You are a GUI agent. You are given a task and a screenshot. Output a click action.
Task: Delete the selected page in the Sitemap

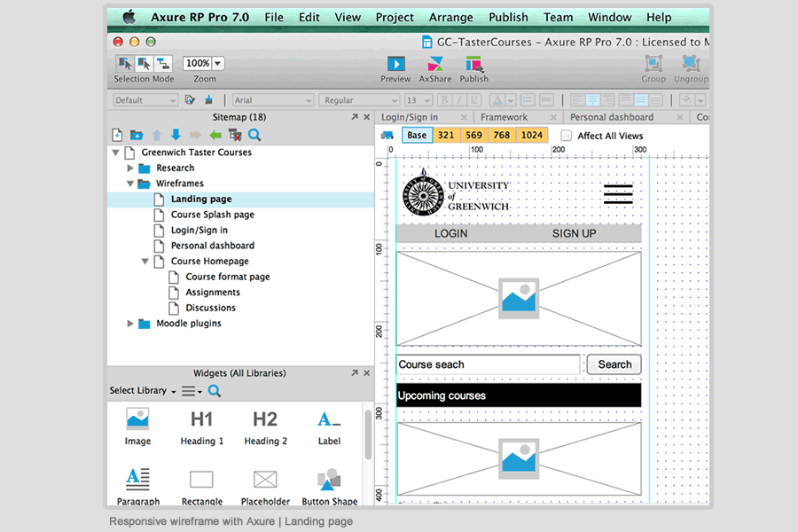click(234, 134)
